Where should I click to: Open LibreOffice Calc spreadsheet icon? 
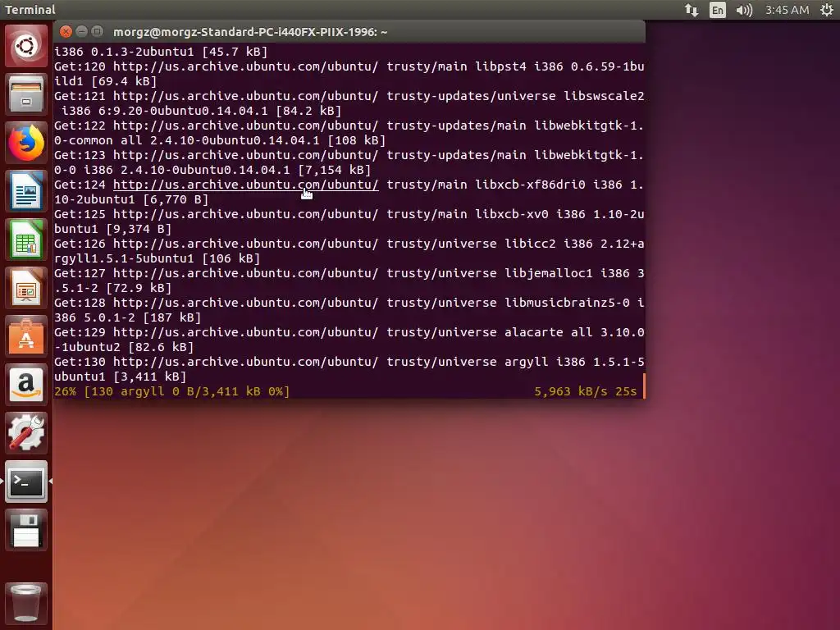click(x=25, y=240)
